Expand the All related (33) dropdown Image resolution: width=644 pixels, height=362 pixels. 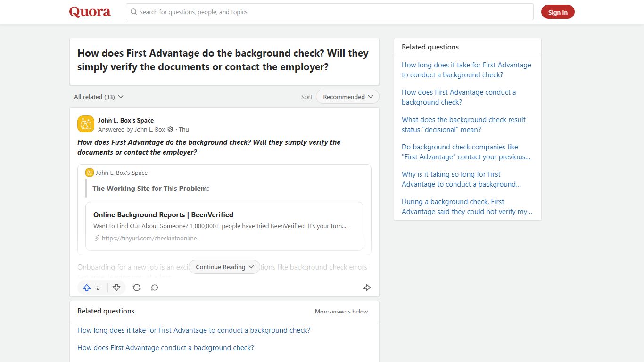(99, 97)
